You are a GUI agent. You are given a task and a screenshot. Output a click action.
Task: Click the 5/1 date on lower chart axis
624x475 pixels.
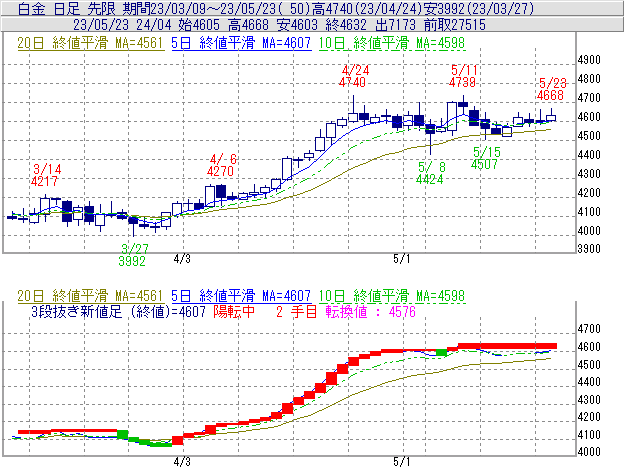point(402,462)
